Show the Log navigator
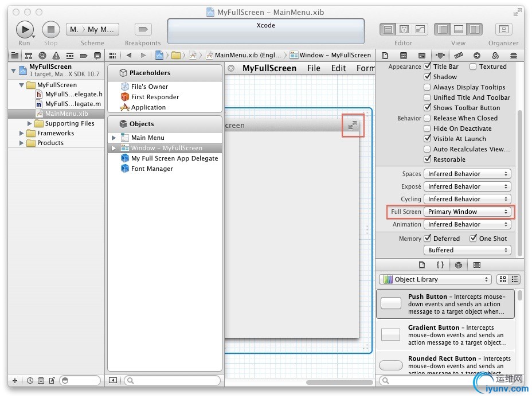This screenshot has height=398, width=532. (97, 55)
